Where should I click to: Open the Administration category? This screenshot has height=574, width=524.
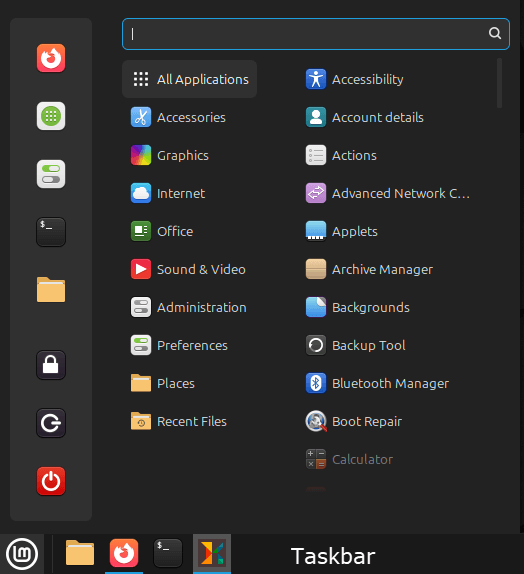pos(189,307)
